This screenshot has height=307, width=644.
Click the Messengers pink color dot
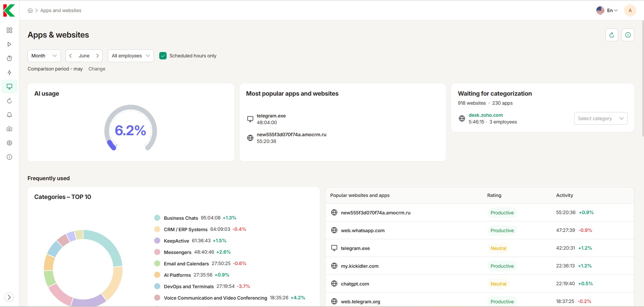[x=157, y=252]
